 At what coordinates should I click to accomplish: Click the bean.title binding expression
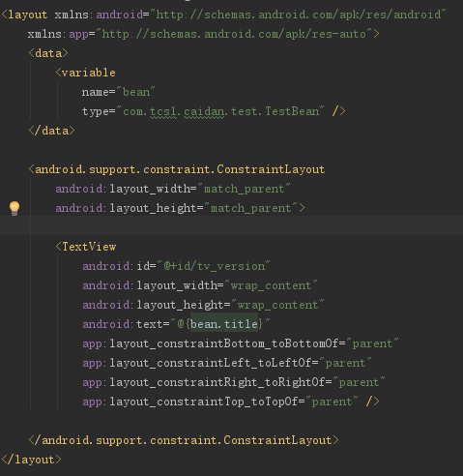pyautogui.click(x=224, y=324)
